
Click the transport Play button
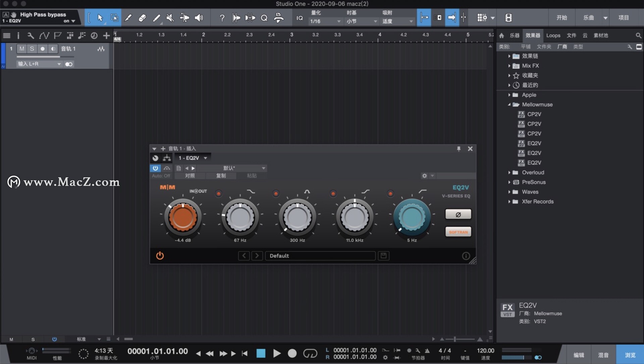[277, 353]
